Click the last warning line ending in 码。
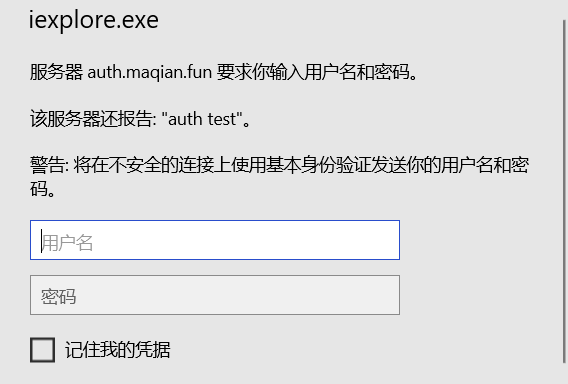This screenshot has height=384, width=568. 43,189
